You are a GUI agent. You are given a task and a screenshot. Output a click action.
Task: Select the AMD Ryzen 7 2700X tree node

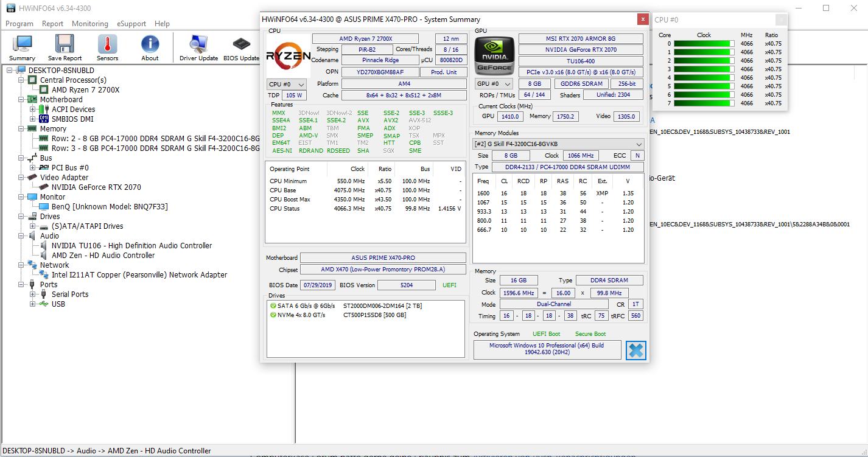coord(85,90)
